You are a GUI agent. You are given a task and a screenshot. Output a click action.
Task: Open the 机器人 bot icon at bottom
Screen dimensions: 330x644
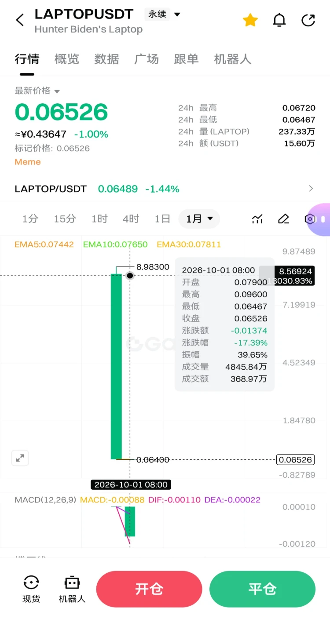tap(72, 589)
